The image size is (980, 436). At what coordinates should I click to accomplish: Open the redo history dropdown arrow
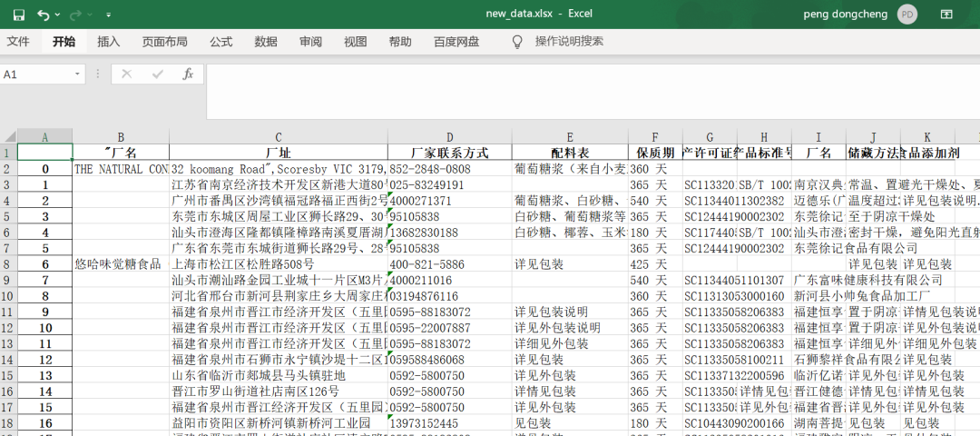pos(91,15)
